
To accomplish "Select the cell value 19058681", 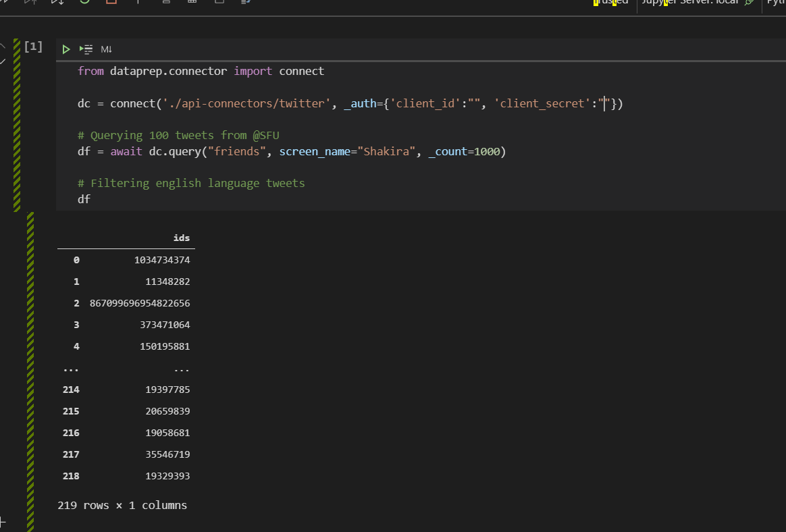I will (167, 432).
